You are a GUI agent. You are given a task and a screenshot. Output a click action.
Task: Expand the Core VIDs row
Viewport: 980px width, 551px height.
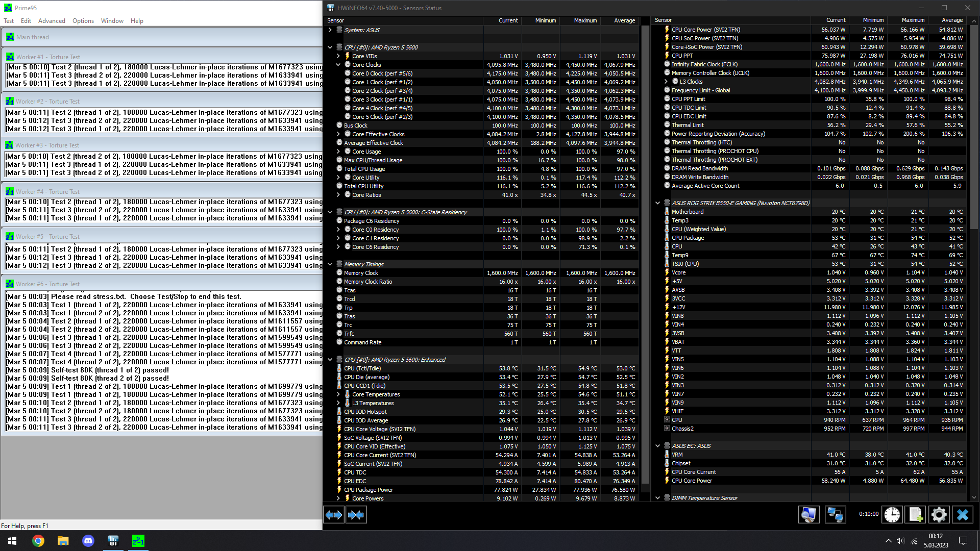(338, 56)
